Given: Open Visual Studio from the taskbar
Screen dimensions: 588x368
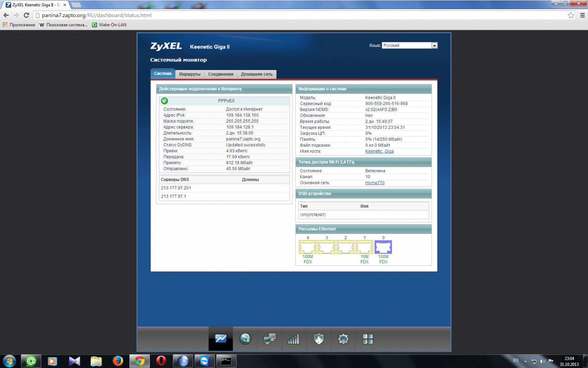Looking at the screenshot, I should (x=74, y=361).
